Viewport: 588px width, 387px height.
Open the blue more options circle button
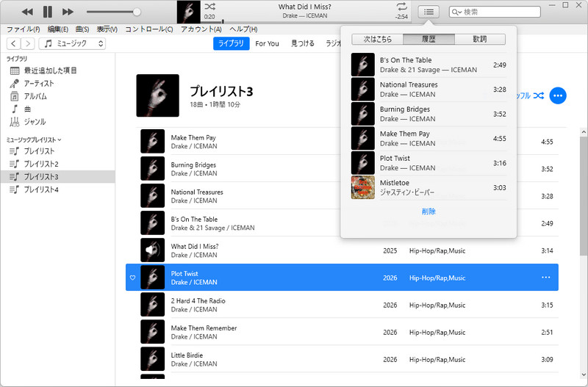click(558, 96)
